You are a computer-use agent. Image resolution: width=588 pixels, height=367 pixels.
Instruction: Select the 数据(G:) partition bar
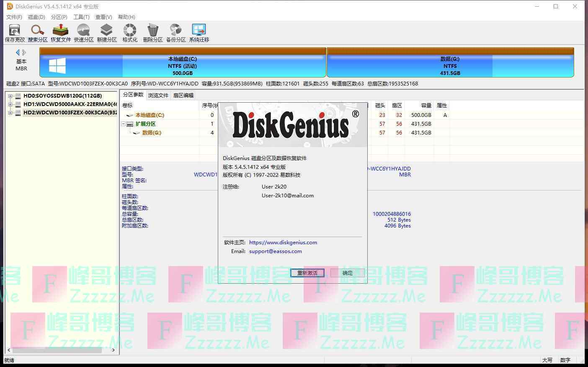click(450, 62)
